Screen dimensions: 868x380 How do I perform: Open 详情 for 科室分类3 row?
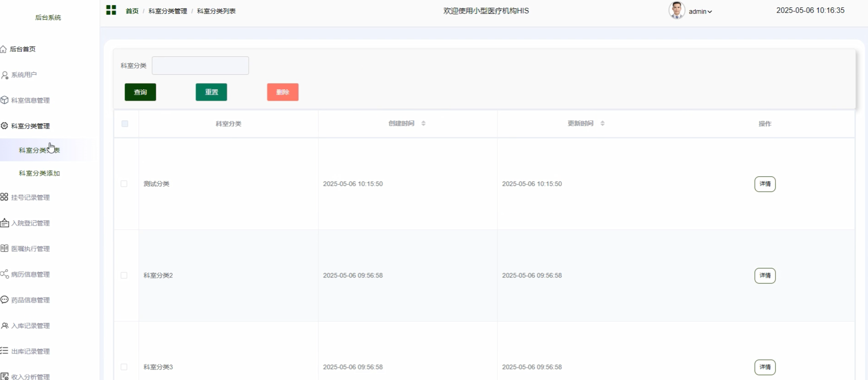point(765,367)
